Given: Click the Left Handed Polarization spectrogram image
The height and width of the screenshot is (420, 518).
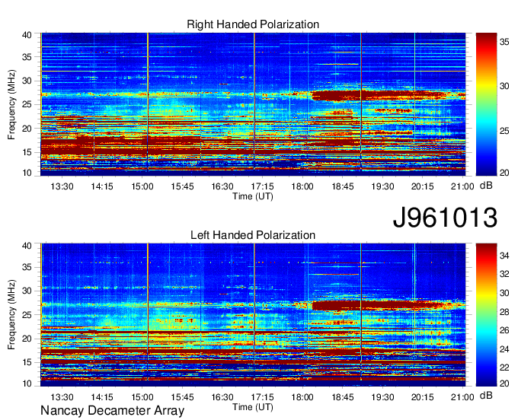Looking at the screenshot, I should click(x=253, y=315).
